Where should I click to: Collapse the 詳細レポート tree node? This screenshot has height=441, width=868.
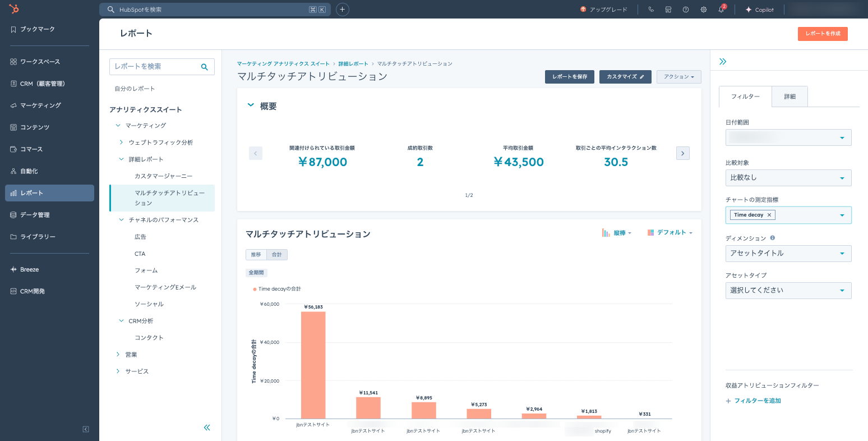tap(121, 159)
